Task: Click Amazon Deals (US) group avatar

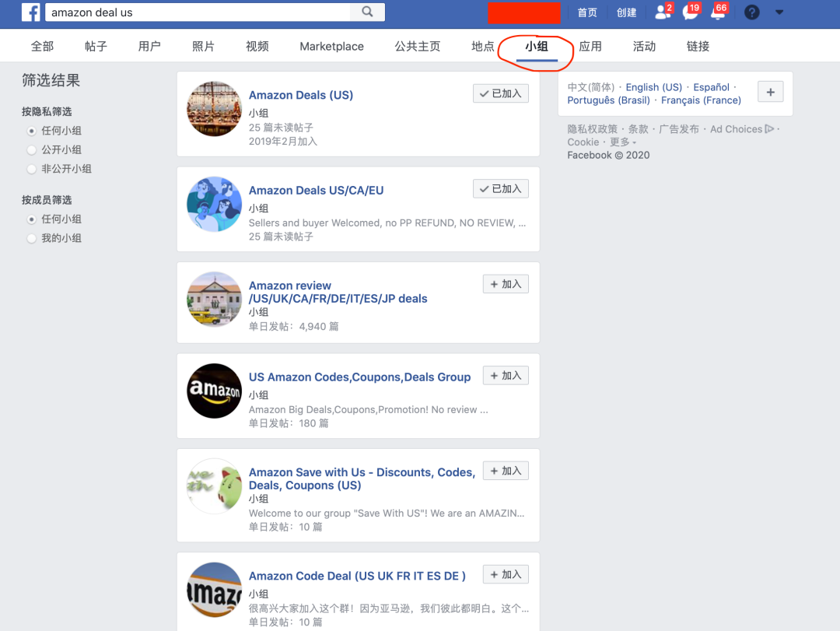Action: [x=215, y=109]
